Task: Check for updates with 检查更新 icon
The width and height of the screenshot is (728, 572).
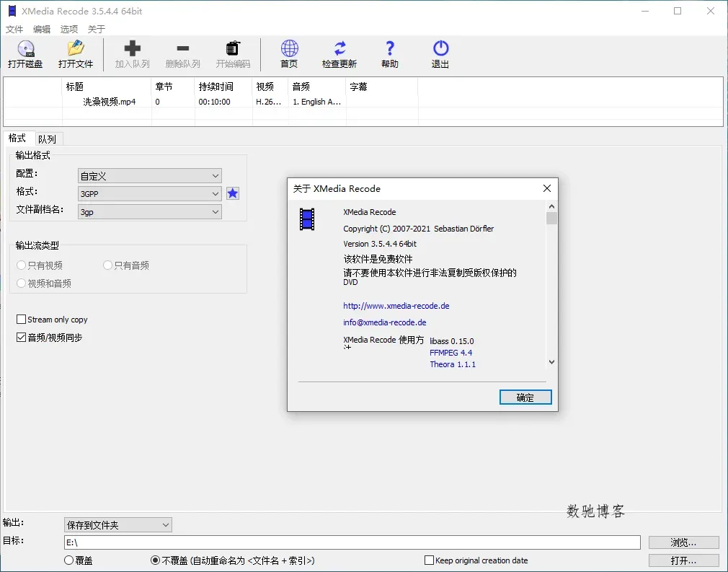Action: (339, 54)
